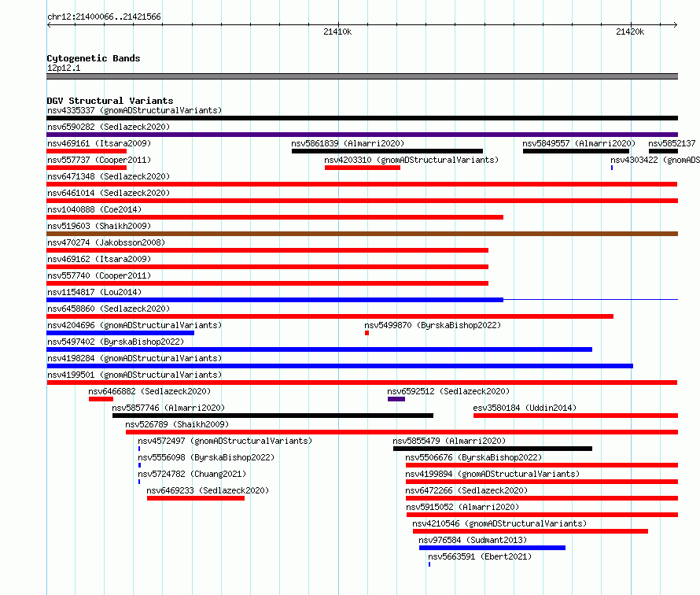Select the nsv469161 (Itsara2009) label
Viewport: 700px width, 595px height.
coord(99,143)
